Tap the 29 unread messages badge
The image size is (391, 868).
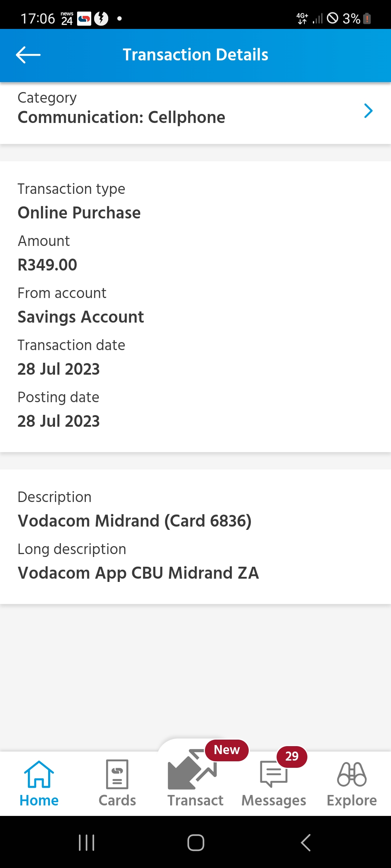[292, 756]
